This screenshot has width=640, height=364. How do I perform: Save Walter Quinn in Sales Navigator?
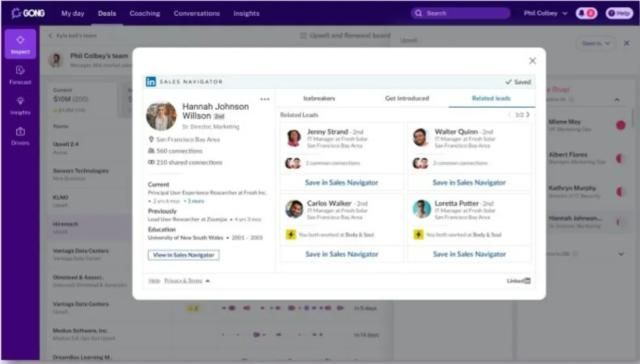tap(470, 183)
